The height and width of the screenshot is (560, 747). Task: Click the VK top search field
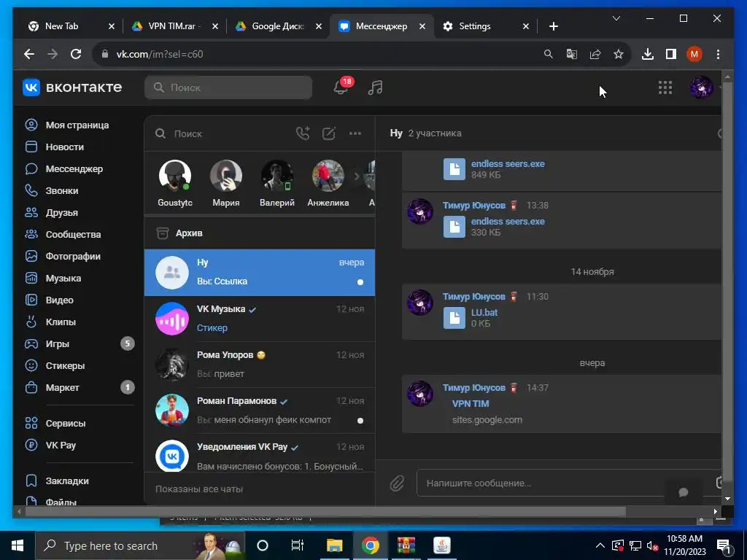click(228, 87)
